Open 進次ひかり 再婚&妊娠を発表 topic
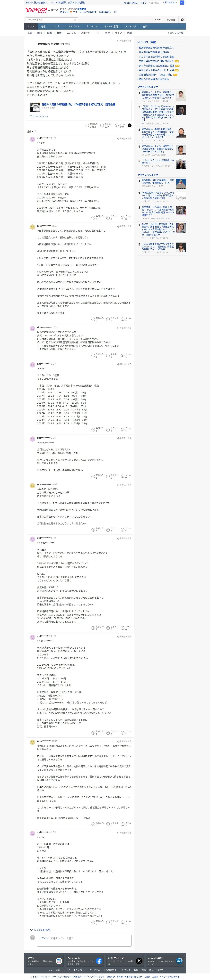Viewport: 210px width, 980px height. pos(154,79)
